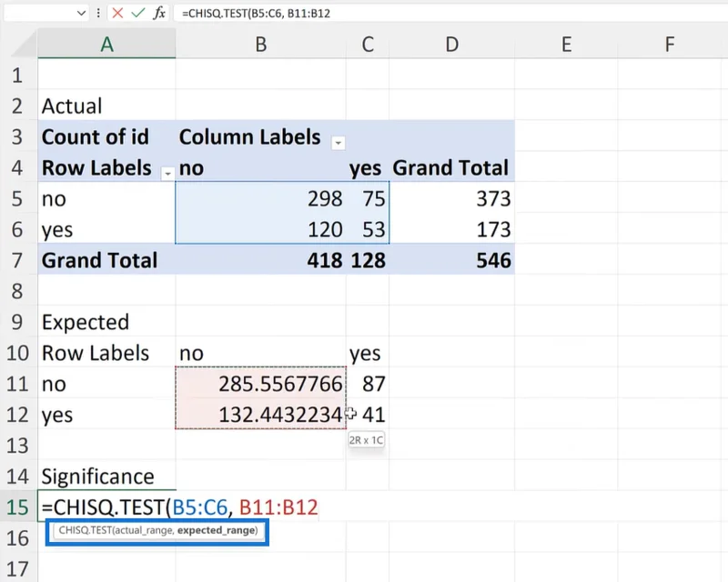
Task: Select the row 16 header
Action: (17, 538)
